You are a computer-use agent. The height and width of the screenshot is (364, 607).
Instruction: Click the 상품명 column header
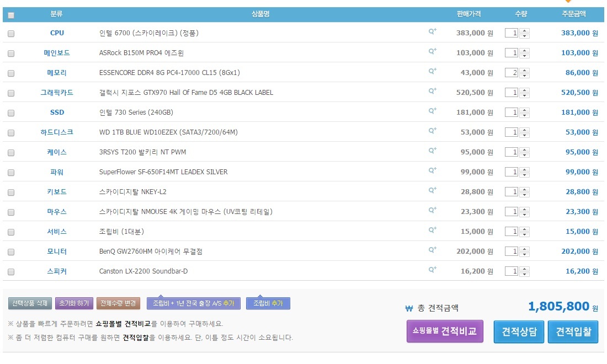(260, 14)
